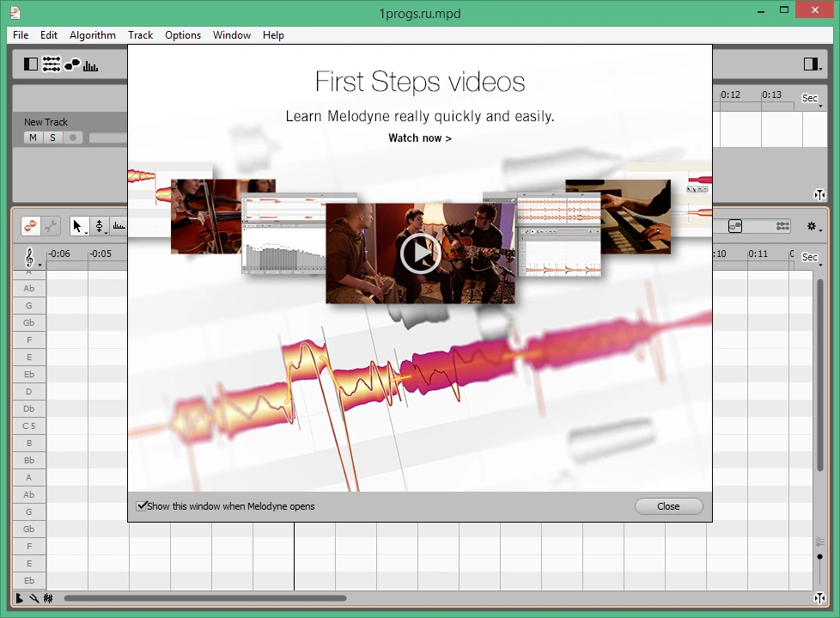Screen dimensions: 840x618
Task: Adjust the vertical zoom slider knob
Action: coord(819,558)
